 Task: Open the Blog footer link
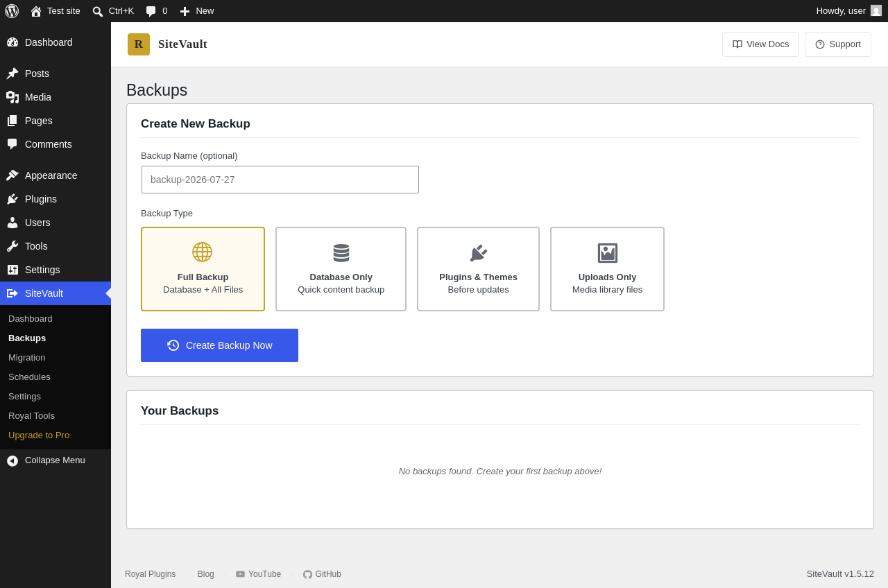[206, 574]
